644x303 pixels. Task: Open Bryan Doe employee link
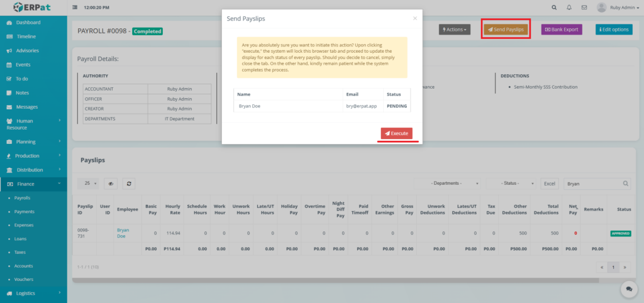[123, 233]
